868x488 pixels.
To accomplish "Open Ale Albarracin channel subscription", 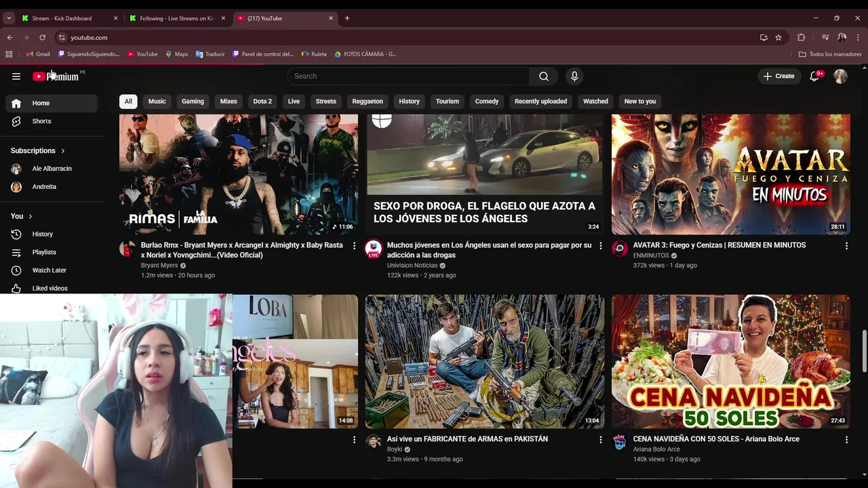I will click(x=52, y=169).
